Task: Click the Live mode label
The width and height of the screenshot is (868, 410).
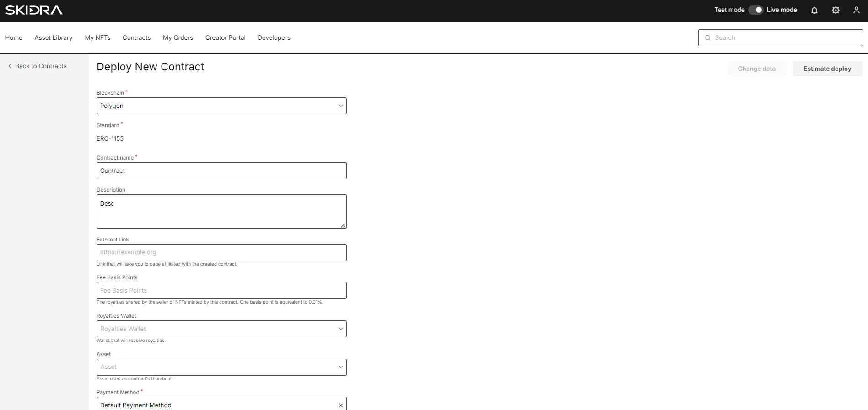Action: [x=782, y=10]
